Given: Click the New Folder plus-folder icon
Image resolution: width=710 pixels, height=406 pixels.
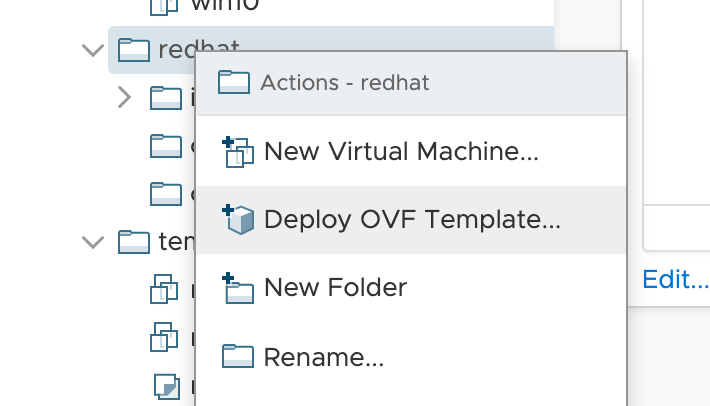Looking at the screenshot, I should click(238, 288).
